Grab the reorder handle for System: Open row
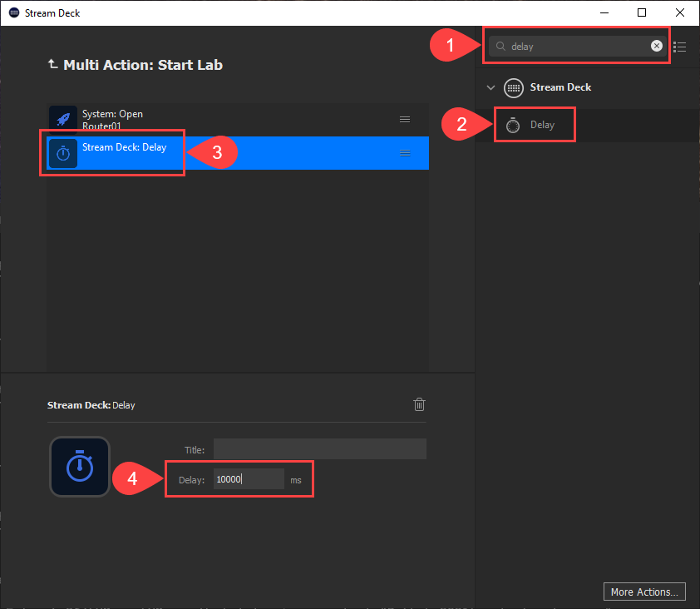This screenshot has height=609, width=700. pos(405,119)
